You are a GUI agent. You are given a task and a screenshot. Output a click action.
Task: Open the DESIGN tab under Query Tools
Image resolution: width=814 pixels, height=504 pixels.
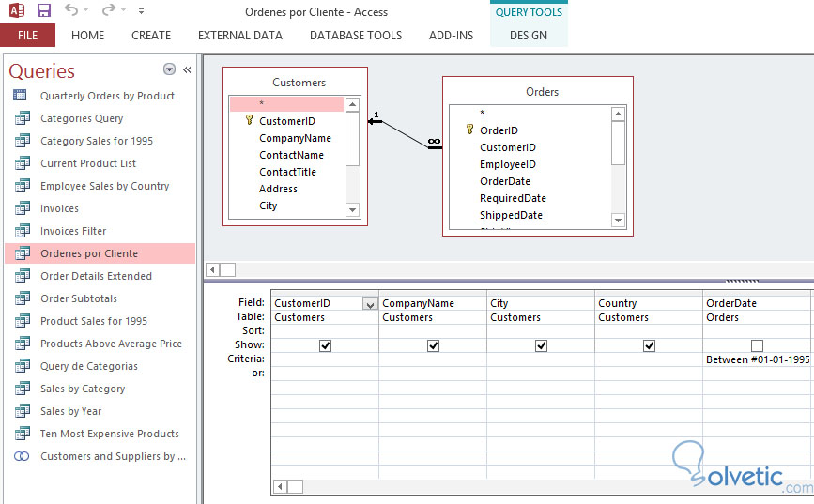tap(529, 36)
